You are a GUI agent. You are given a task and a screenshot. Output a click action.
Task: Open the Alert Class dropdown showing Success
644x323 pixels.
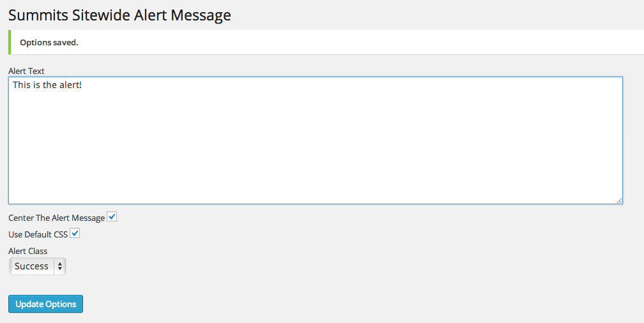tap(37, 266)
